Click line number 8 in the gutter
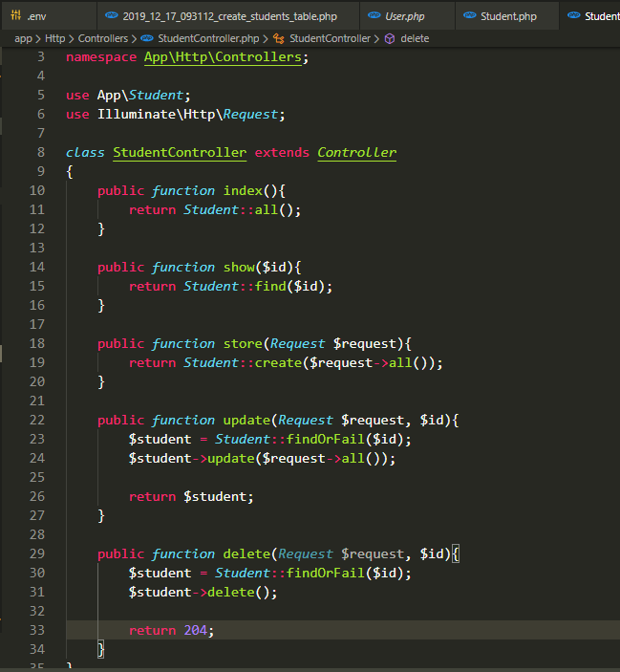Screen dimensions: 620x672 [41, 153]
